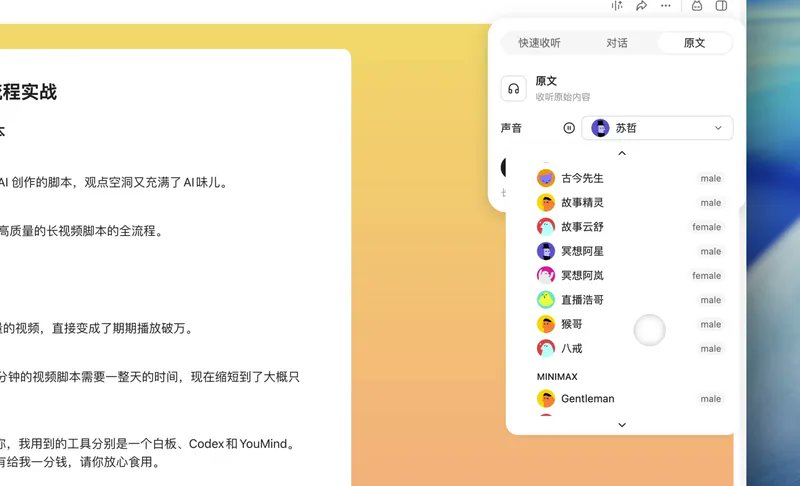Click the share arrow icon
800x486 pixels.
[641, 6]
